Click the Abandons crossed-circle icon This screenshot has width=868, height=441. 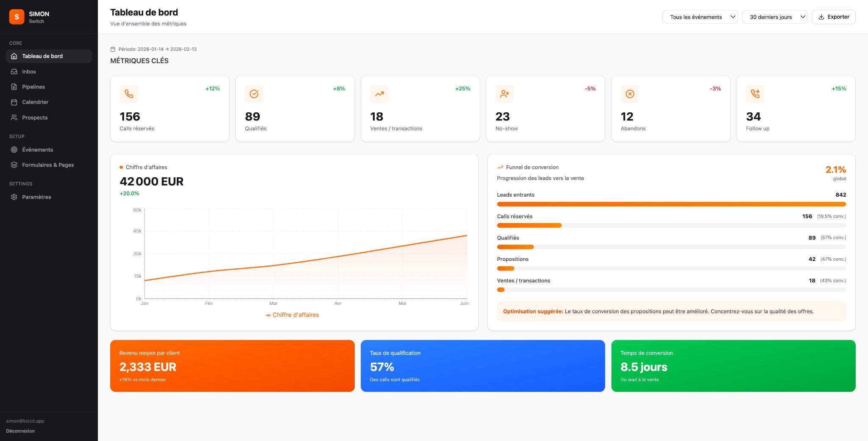(x=630, y=94)
